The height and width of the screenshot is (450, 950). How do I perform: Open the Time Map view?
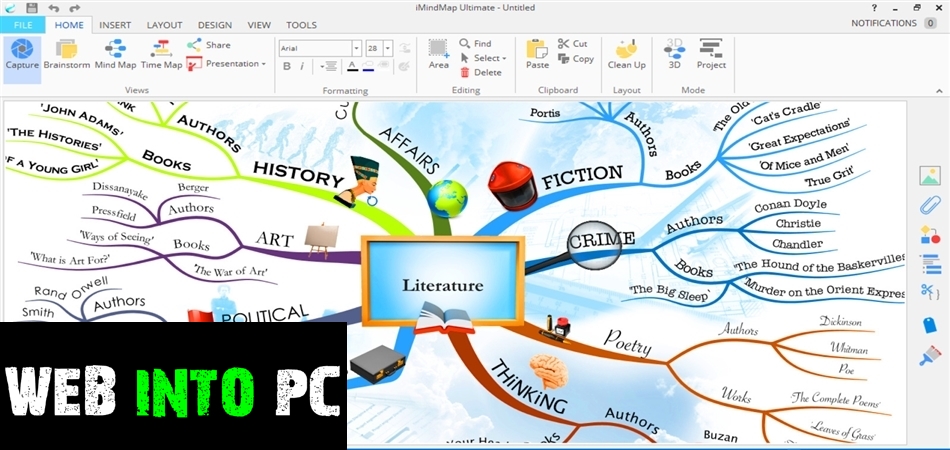coord(161,55)
